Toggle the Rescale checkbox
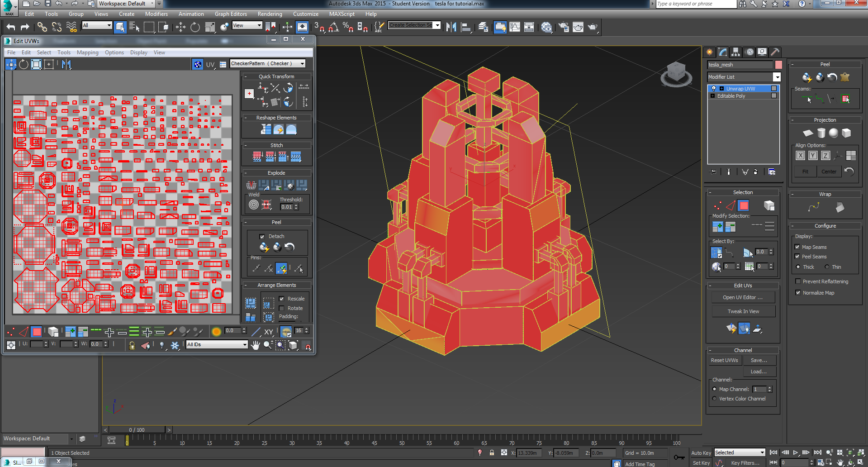Image resolution: width=868 pixels, height=467 pixels. tap(281, 299)
